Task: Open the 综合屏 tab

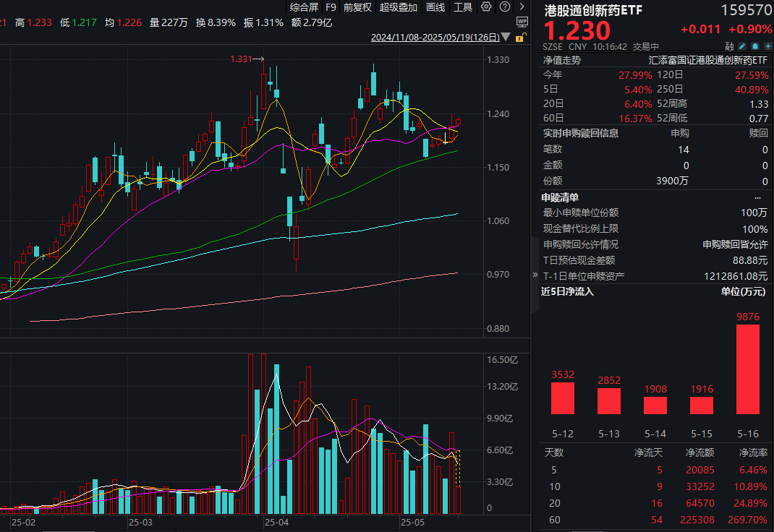Action: 304,7
